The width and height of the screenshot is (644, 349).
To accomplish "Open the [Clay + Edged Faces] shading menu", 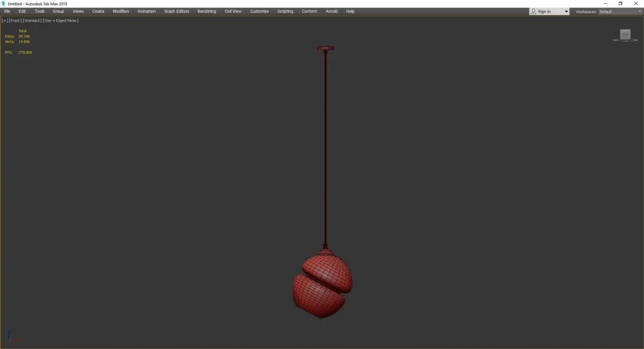I will coord(61,20).
